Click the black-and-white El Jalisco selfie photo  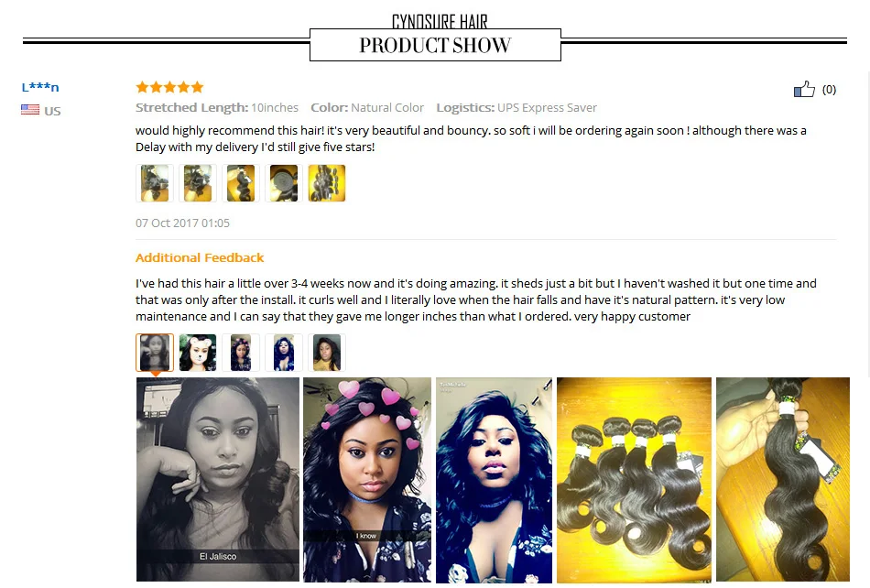tap(218, 480)
